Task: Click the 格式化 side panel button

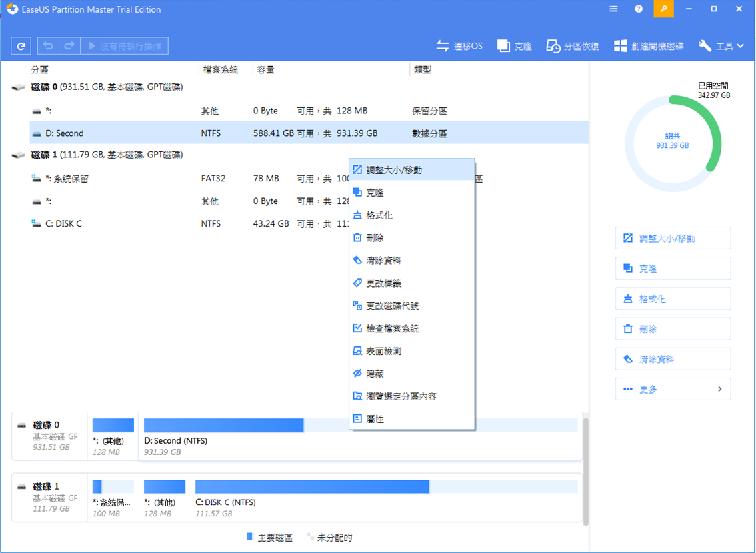Action: pyautogui.click(x=673, y=299)
